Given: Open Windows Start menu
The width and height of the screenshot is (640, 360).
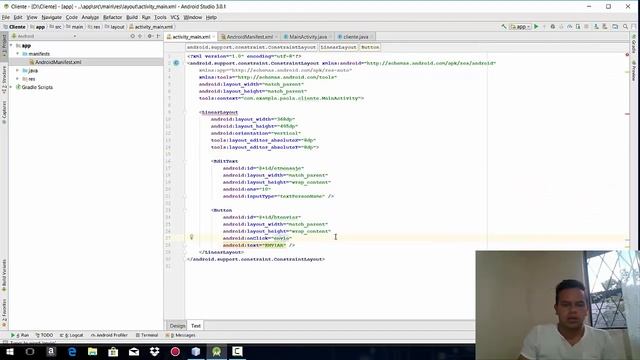Looking at the screenshot, I should click(10, 351).
